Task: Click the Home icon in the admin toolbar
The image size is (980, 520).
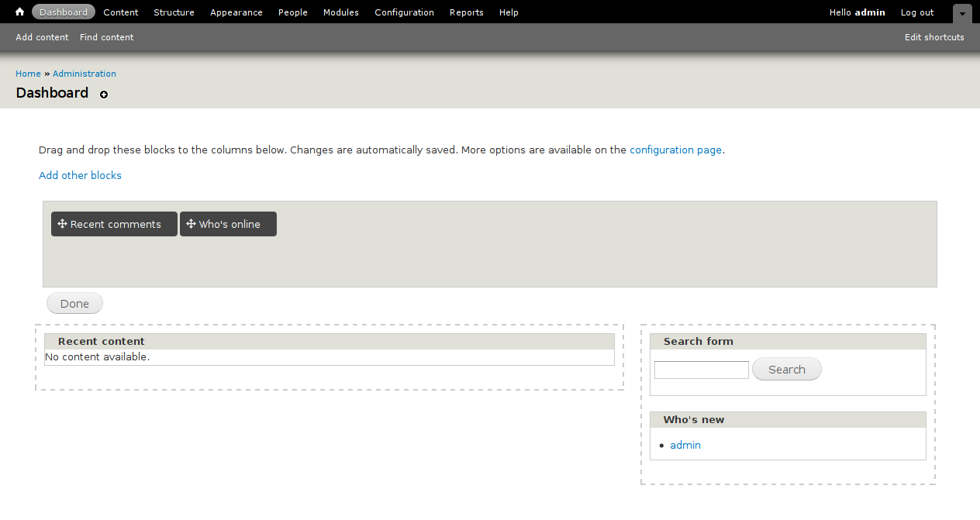Action: pyautogui.click(x=20, y=12)
